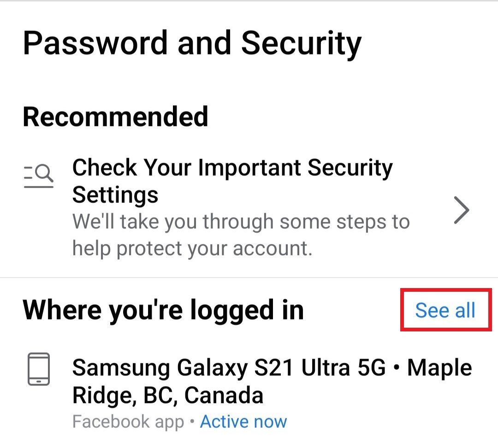The width and height of the screenshot is (498, 448).
Task: Tap the word Maple in device entry
Action: [x=440, y=368]
